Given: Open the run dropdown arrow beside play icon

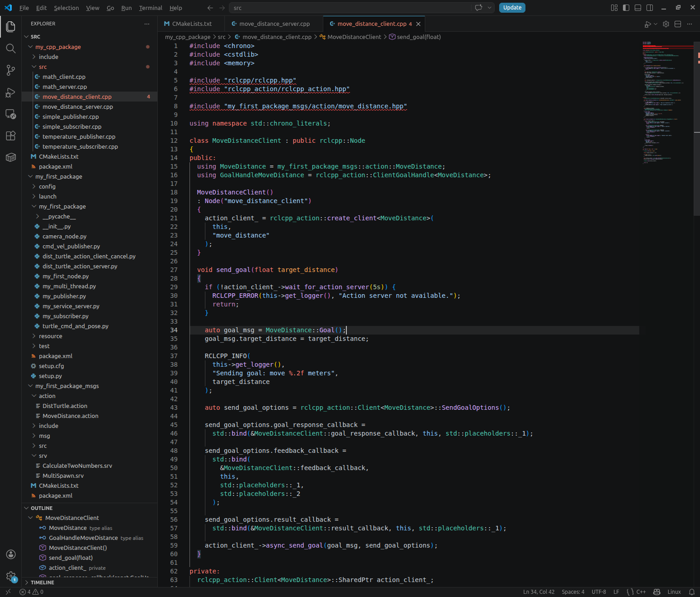Looking at the screenshot, I should 656,24.
